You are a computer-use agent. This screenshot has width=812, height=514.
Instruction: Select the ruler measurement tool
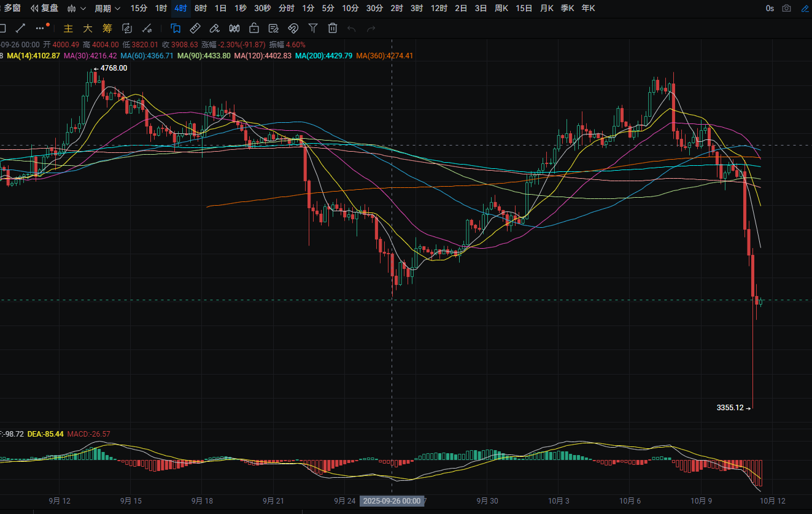[195, 28]
